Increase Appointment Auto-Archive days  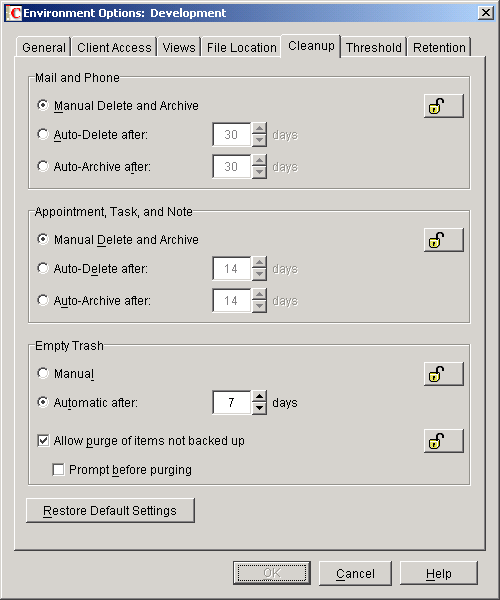click(259, 295)
